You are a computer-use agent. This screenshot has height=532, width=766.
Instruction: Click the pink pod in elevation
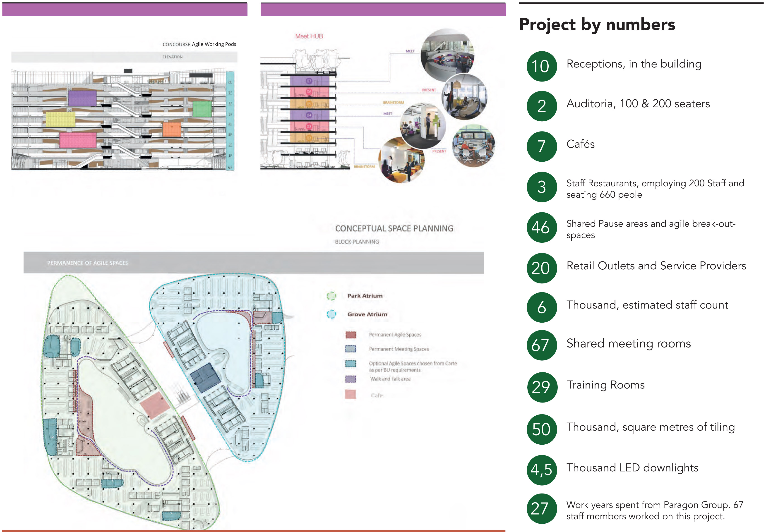point(78,140)
